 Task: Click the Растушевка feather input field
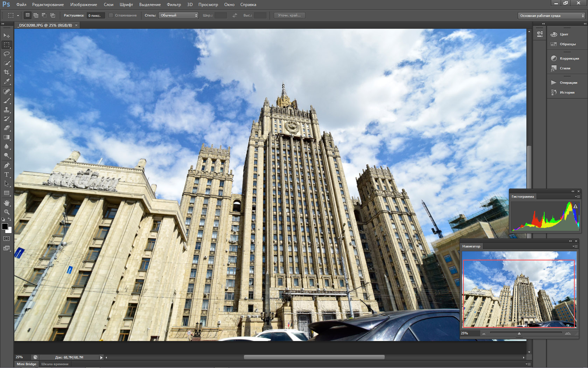(x=96, y=15)
